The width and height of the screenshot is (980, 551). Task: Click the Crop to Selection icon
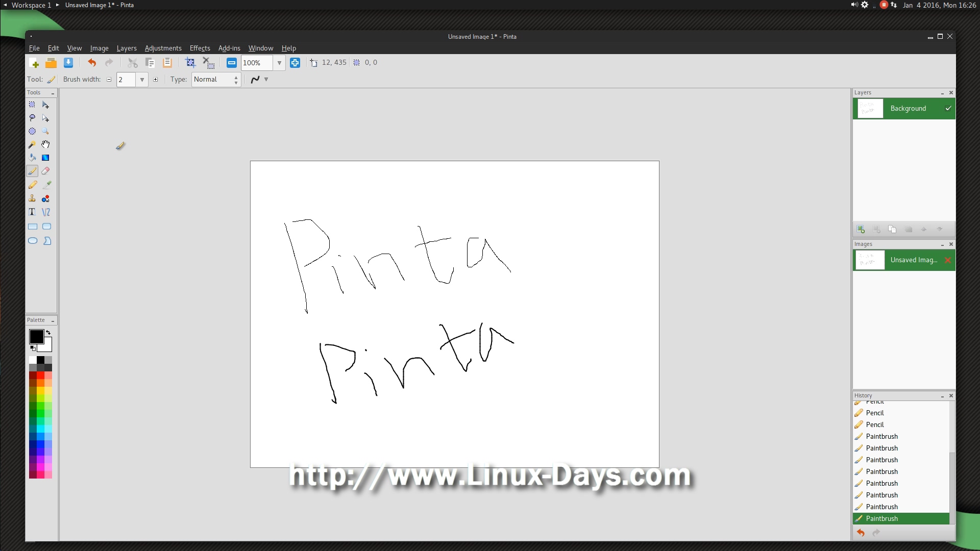(190, 63)
